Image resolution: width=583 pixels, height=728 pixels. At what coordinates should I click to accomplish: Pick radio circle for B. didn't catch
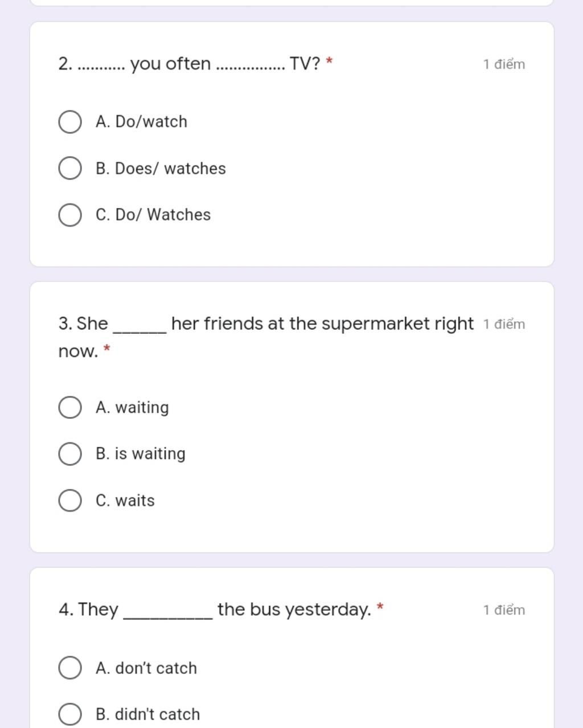tap(70, 714)
